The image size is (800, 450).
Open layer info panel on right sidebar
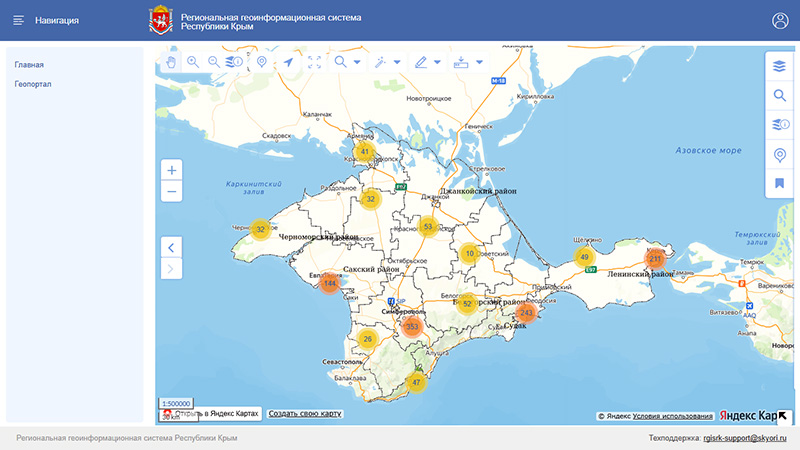pos(780,124)
